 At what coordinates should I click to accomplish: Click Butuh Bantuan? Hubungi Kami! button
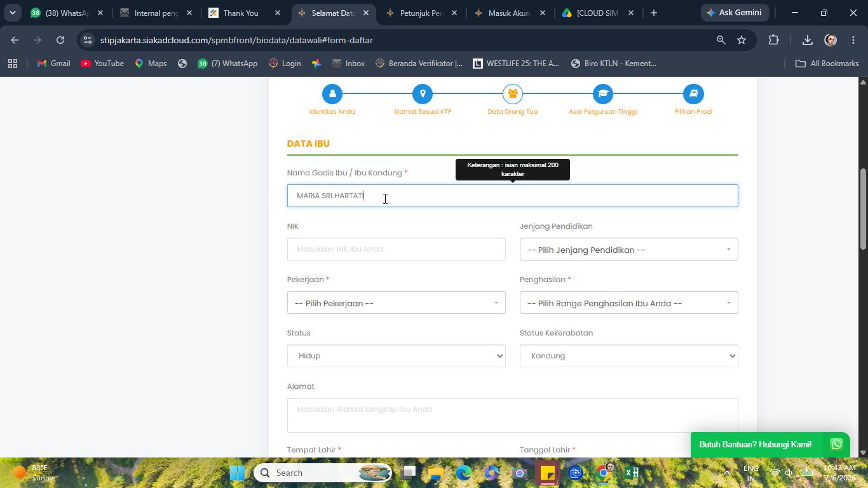coord(770,445)
